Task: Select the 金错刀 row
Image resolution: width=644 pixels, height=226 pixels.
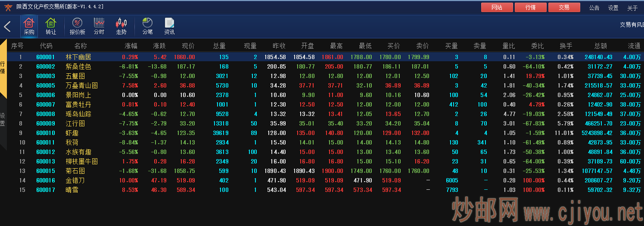Action: (322, 180)
